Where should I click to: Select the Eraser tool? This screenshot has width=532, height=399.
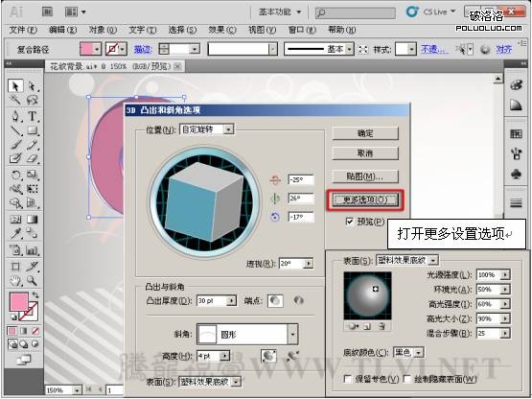33,158
